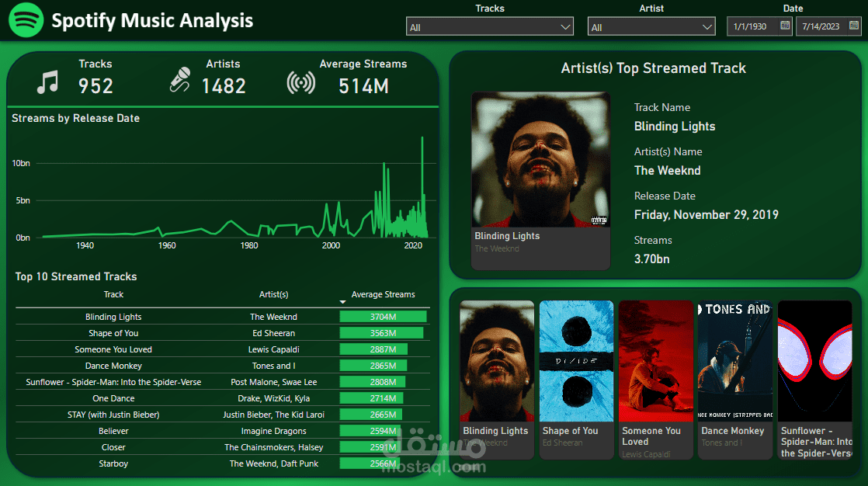Select the Blinding Lights table row

[x=223, y=317]
